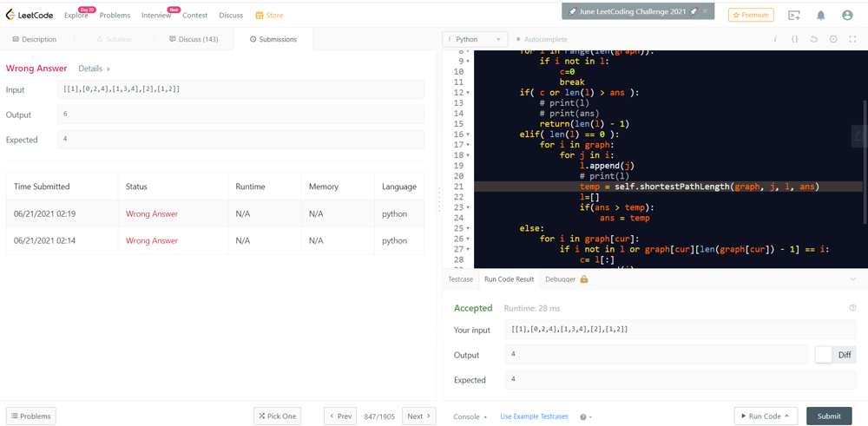Pick a random problem with Pick One
This screenshot has height=426, width=868.
(x=278, y=416)
